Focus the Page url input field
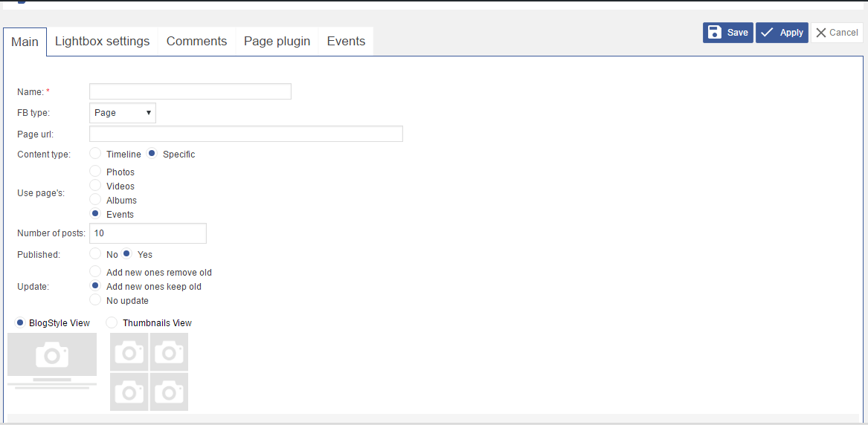 (245, 134)
